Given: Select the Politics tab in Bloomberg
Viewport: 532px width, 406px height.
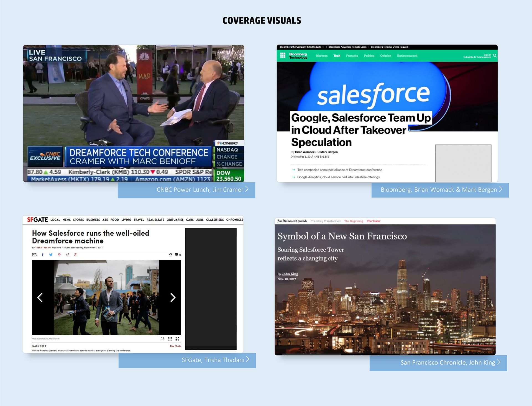Looking at the screenshot, I should (369, 56).
